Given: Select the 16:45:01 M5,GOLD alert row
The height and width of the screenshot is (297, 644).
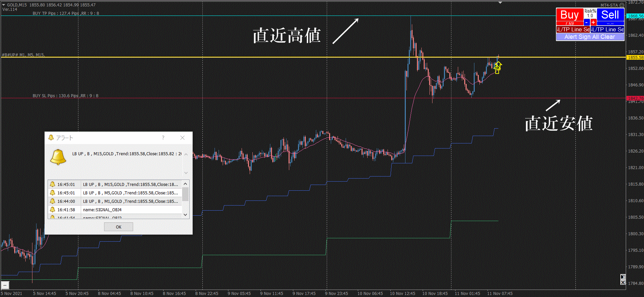Looking at the screenshot, I should point(115,193).
